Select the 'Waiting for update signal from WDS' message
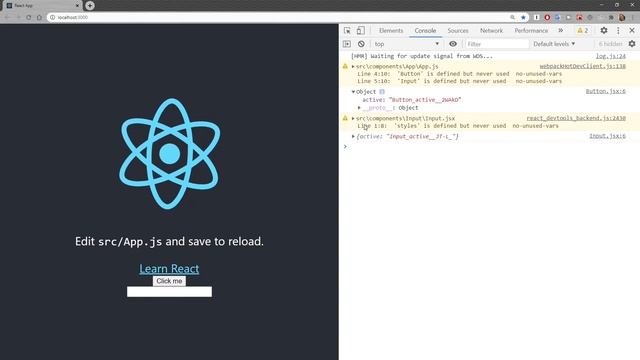The width and height of the screenshot is (640, 360). [422, 56]
